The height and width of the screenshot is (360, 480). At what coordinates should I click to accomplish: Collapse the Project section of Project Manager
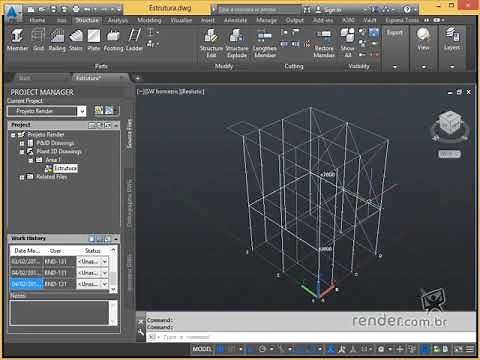116,125
